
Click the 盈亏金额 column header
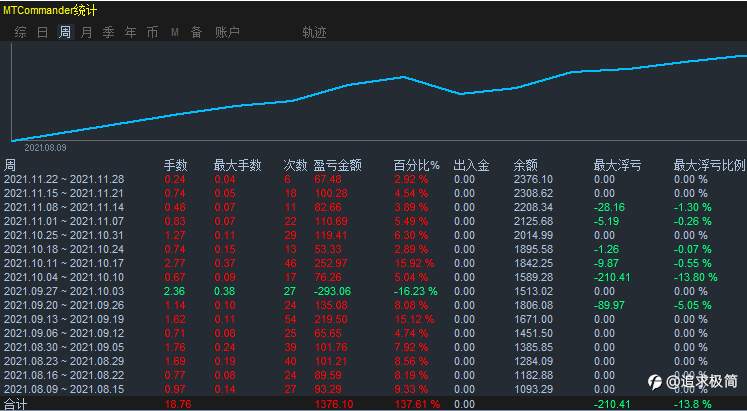point(337,165)
